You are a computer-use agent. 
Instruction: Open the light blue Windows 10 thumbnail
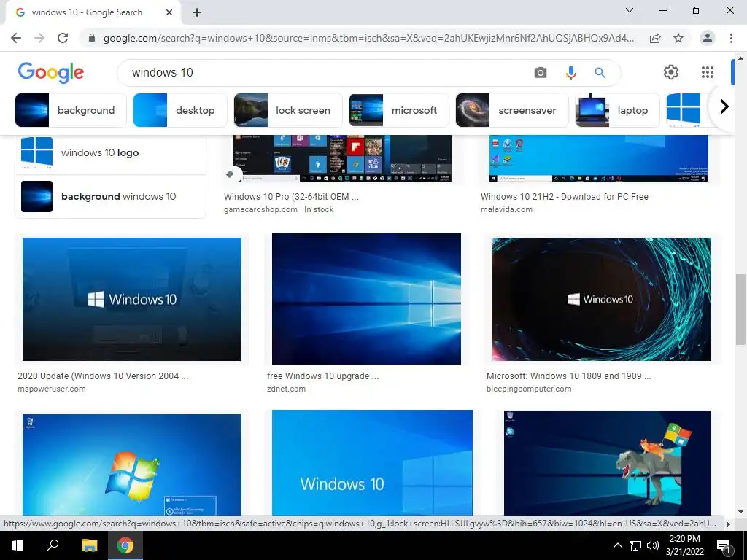coord(372,462)
